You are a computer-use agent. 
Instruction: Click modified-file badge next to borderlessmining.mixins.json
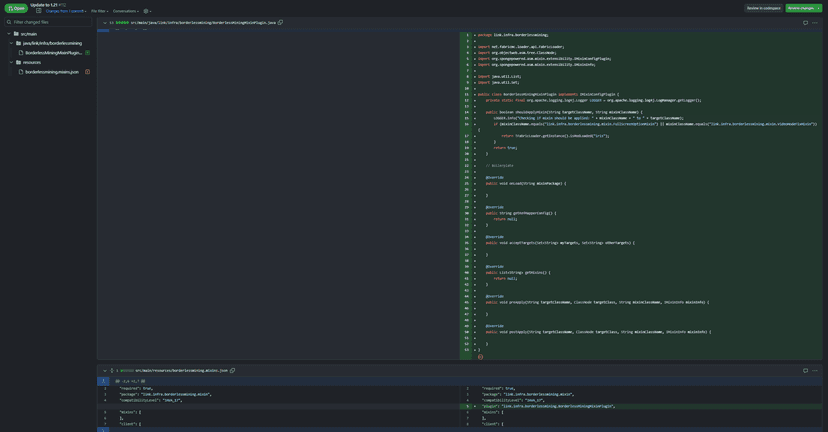(x=88, y=72)
